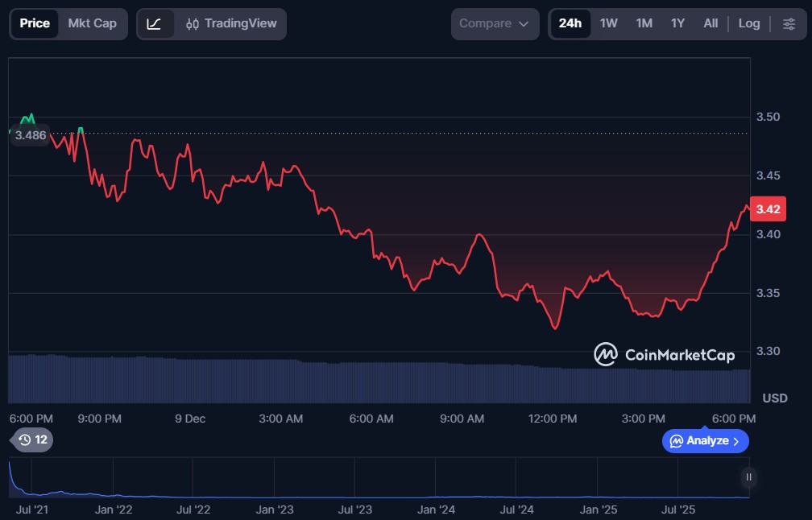Select the 1W time range
This screenshot has height=520, width=812.
point(608,23)
